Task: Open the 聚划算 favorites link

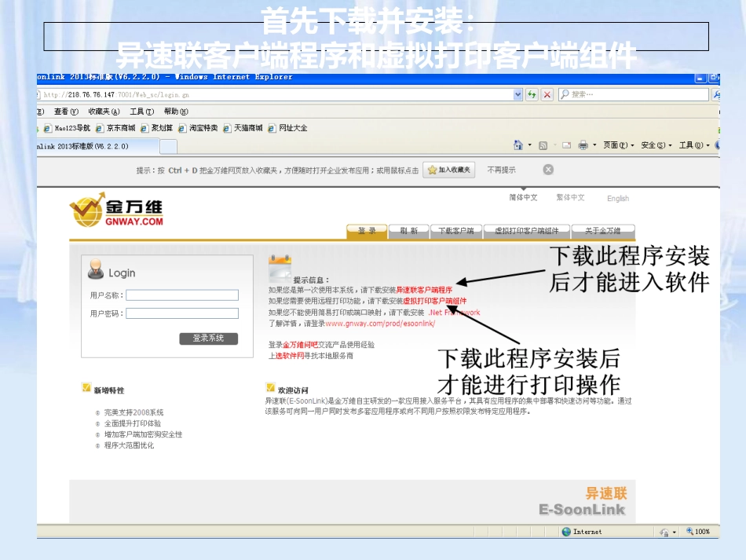Action: pyautogui.click(x=157, y=128)
